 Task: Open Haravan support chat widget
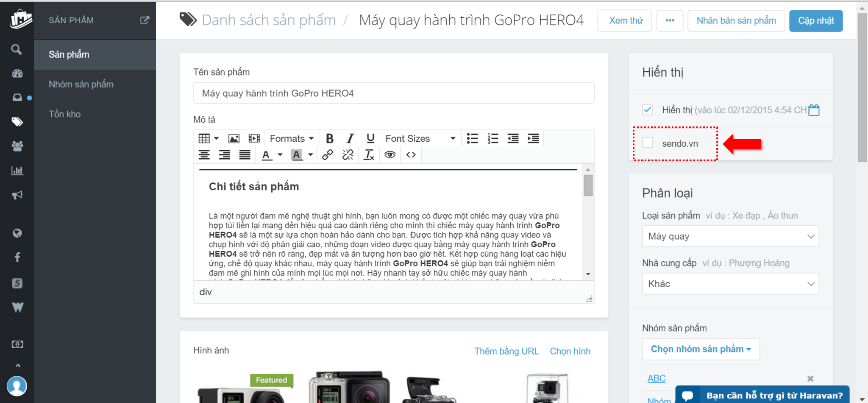click(762, 395)
